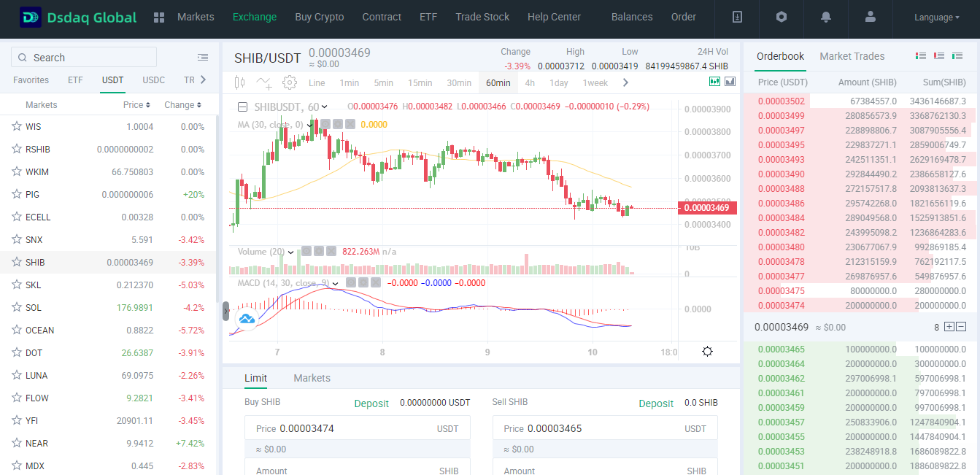Viewport: 980px width, 475px height.
Task: Open the Contract navigation item
Action: coord(382,17)
